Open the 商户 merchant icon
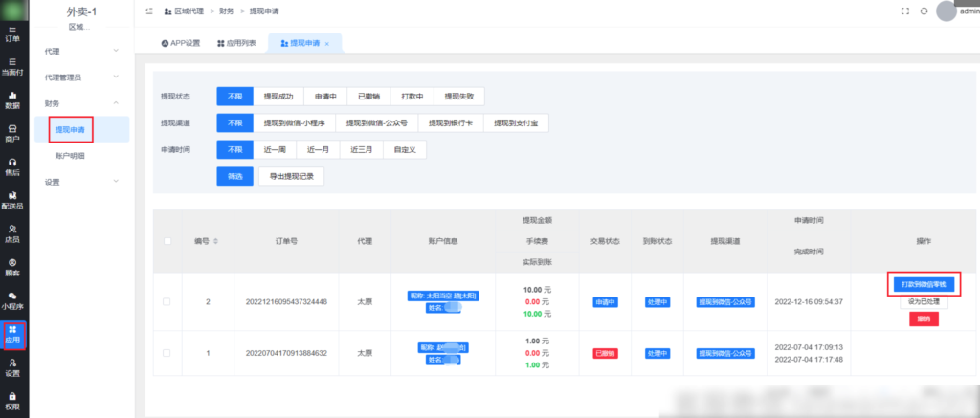 coord(12,134)
